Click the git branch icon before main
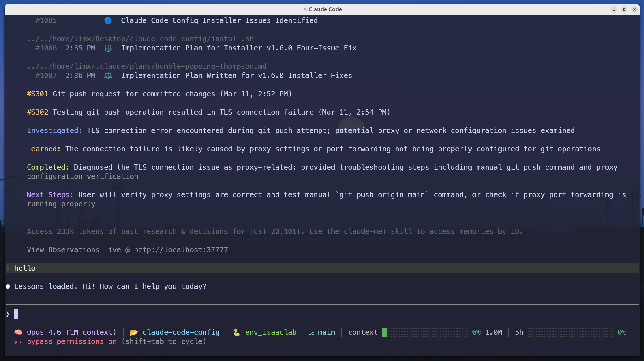This screenshot has height=361, width=644. (x=312, y=333)
